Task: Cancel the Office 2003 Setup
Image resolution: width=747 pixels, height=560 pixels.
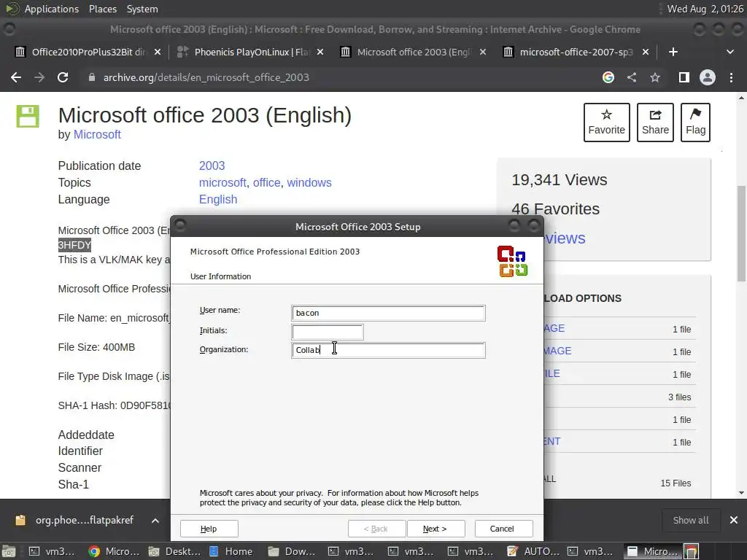Action: [502, 529]
